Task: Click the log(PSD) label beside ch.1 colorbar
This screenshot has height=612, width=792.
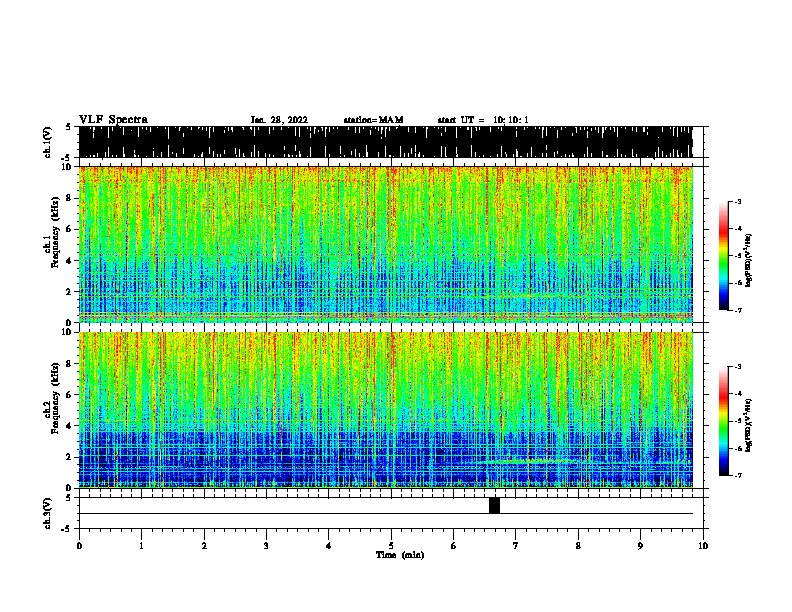Action: [x=748, y=260]
